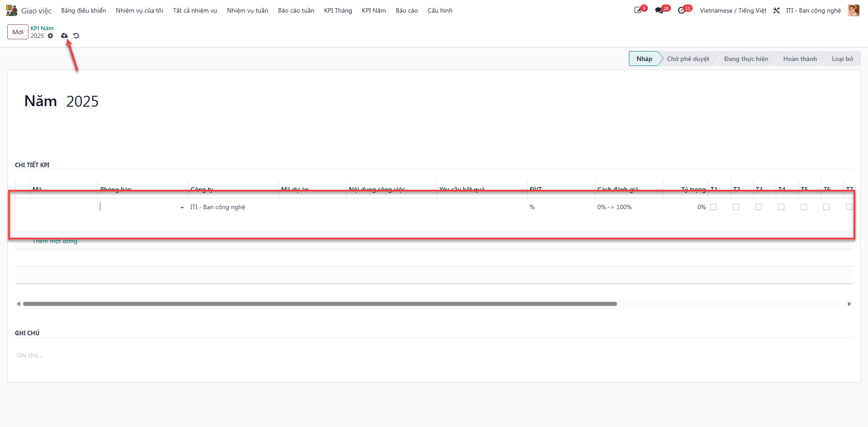
Task: Open the Báo cáo menu
Action: click(x=407, y=10)
